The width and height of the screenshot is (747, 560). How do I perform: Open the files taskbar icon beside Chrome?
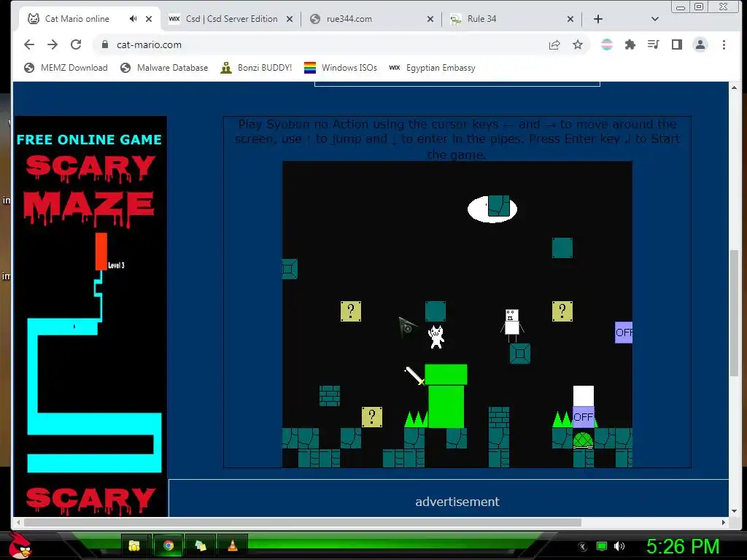pos(201,545)
